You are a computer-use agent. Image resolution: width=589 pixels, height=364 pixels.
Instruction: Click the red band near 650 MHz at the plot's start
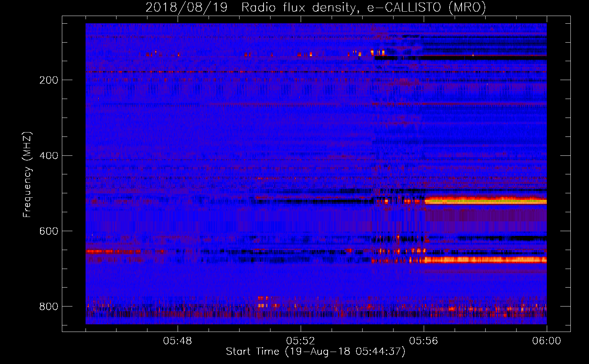[114, 252]
